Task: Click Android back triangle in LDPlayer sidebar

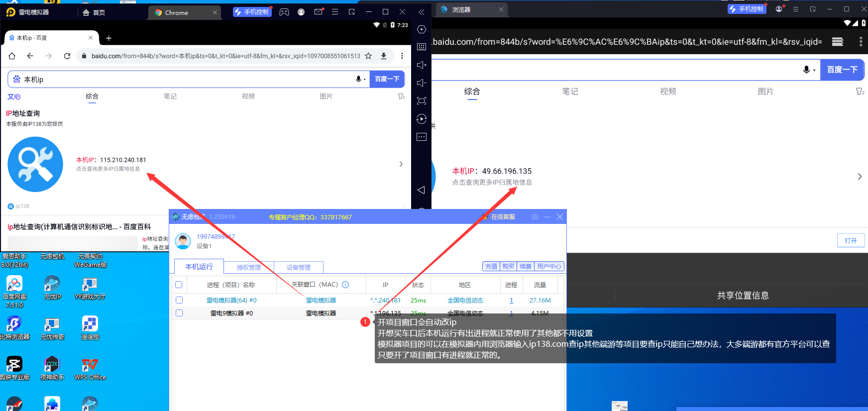Action: (422, 190)
